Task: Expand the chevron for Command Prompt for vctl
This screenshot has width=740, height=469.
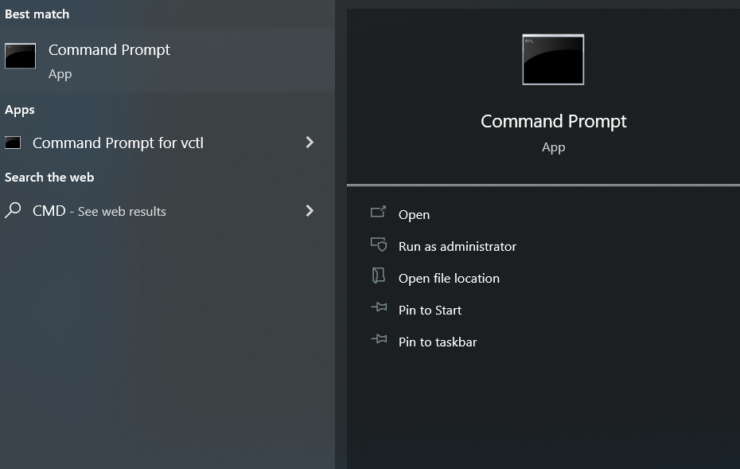Action: [309, 143]
